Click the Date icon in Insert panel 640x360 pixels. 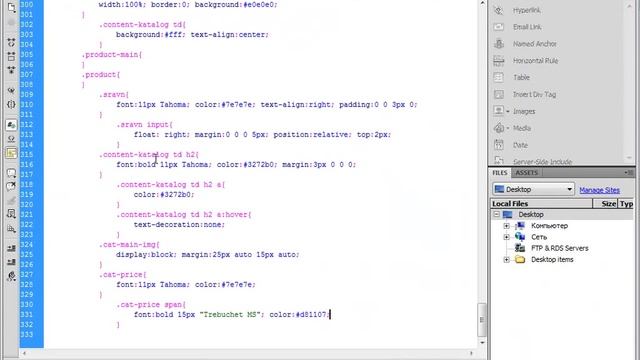point(499,145)
